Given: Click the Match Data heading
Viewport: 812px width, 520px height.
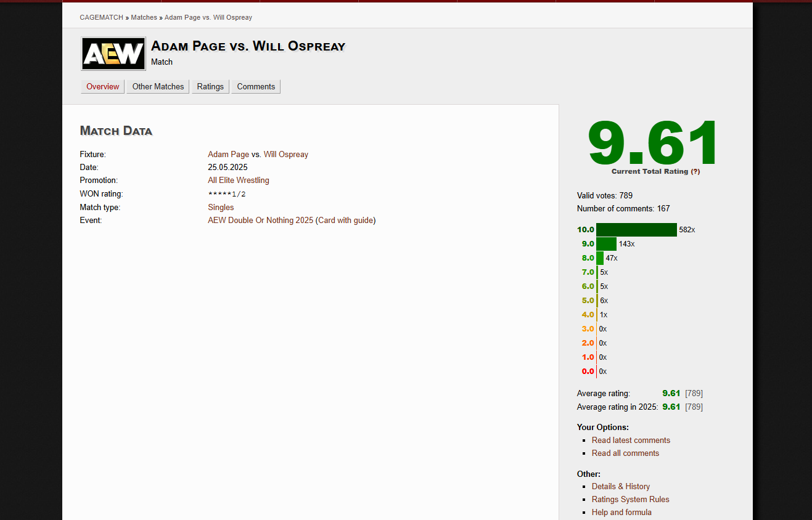Looking at the screenshot, I should [x=116, y=131].
